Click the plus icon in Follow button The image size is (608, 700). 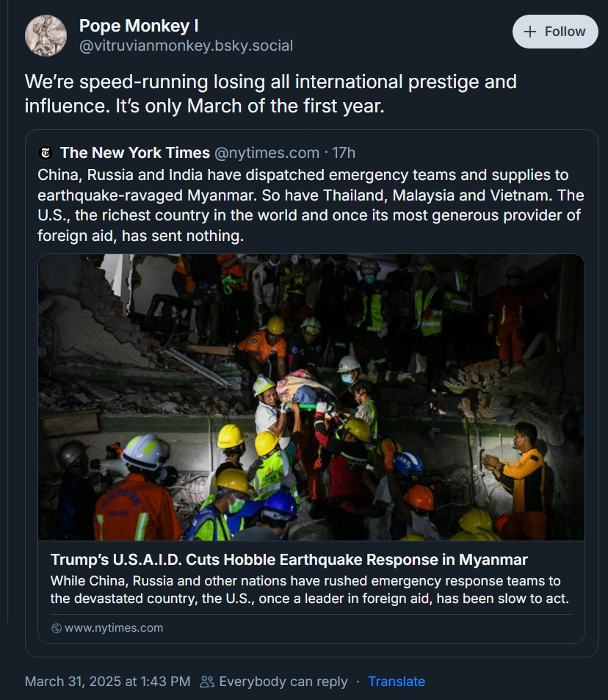(530, 32)
